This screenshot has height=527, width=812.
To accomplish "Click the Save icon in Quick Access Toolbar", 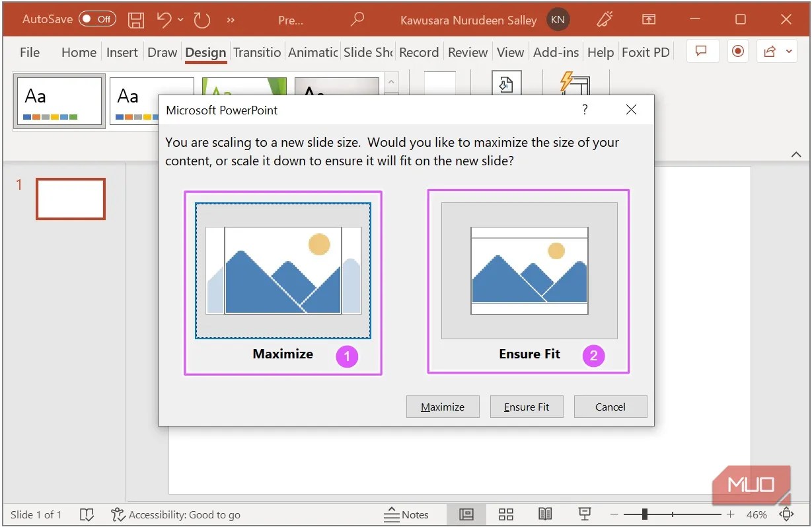I will pos(136,19).
